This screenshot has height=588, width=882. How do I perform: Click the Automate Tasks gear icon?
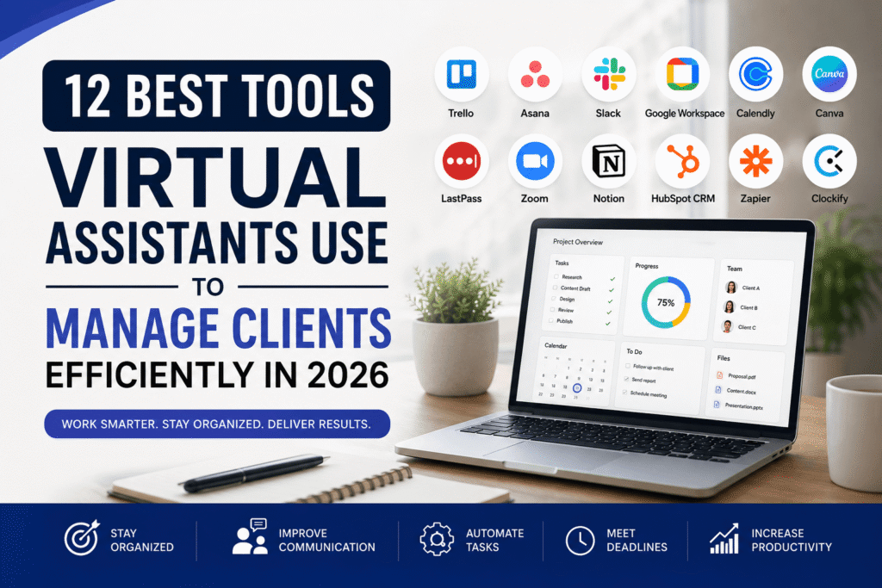(x=437, y=539)
